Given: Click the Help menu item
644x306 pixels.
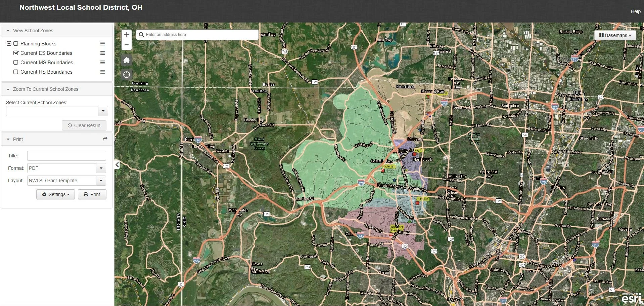Looking at the screenshot, I should 635,11.
